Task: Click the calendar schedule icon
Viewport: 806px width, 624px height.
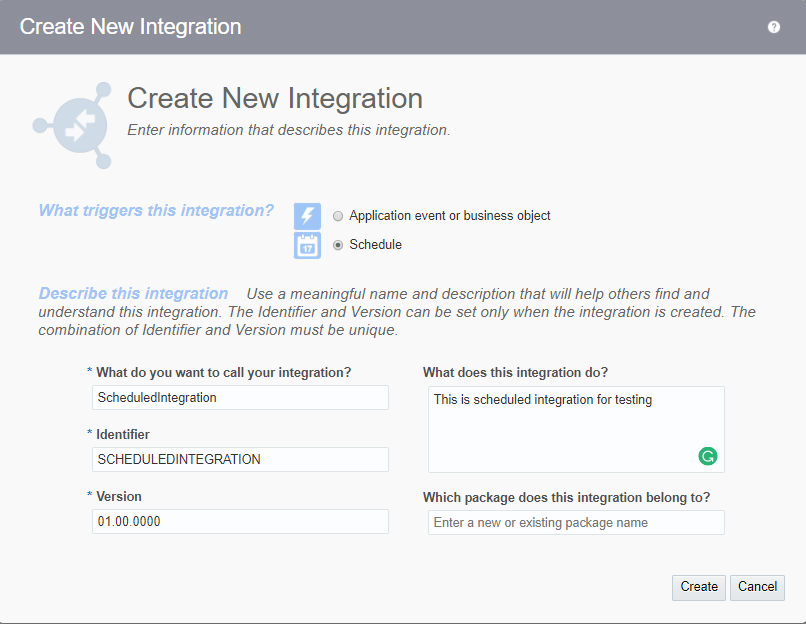Action: (x=307, y=245)
